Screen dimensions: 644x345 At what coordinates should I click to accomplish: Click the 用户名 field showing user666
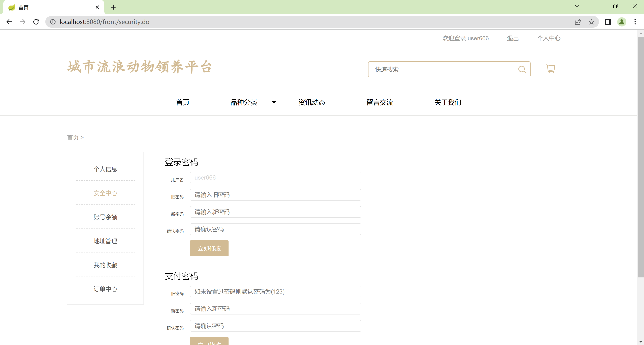click(276, 178)
